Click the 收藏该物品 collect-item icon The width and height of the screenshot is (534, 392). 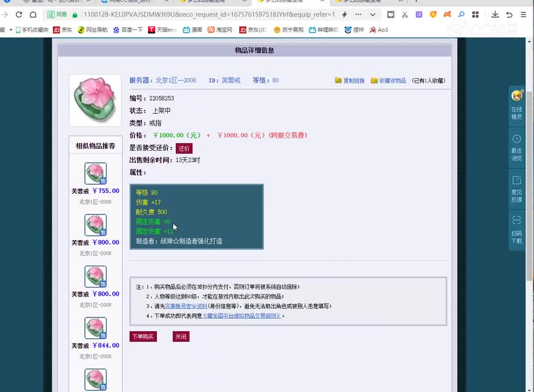point(374,80)
